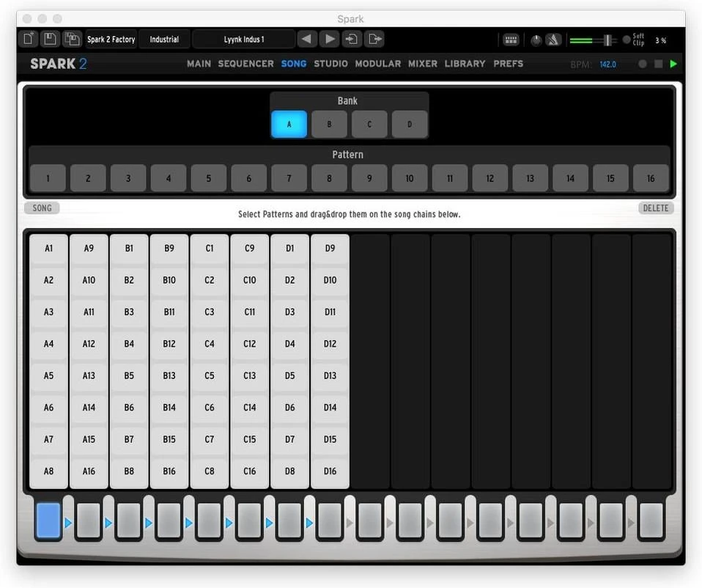Click pattern cell C5 in song chain
The width and height of the screenshot is (702, 588).
[x=210, y=375]
